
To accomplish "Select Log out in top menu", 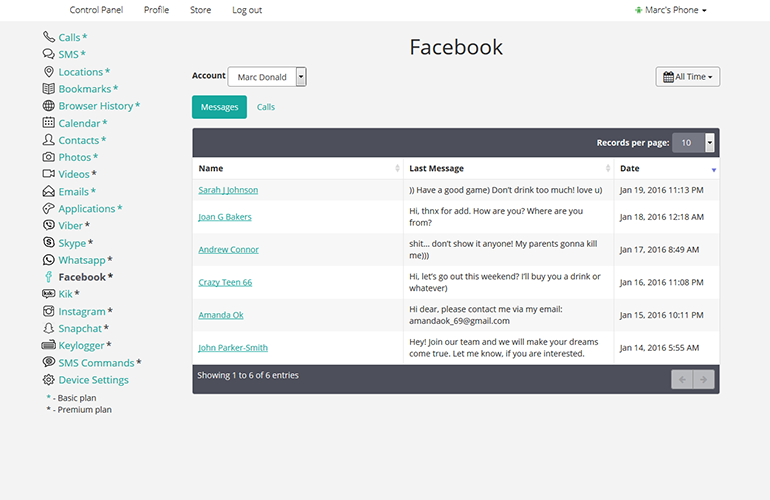I will click(x=247, y=10).
